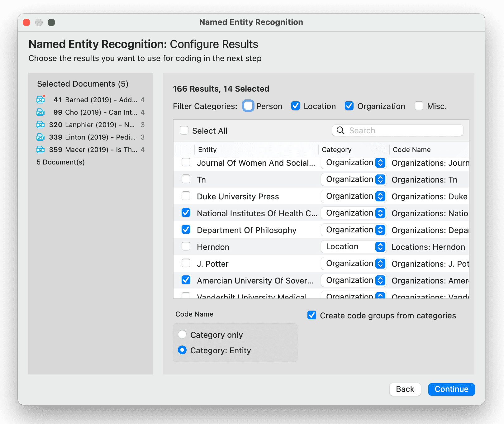The height and width of the screenshot is (424, 504).
Task: Select the Category: Entity radio option
Action: (x=182, y=350)
